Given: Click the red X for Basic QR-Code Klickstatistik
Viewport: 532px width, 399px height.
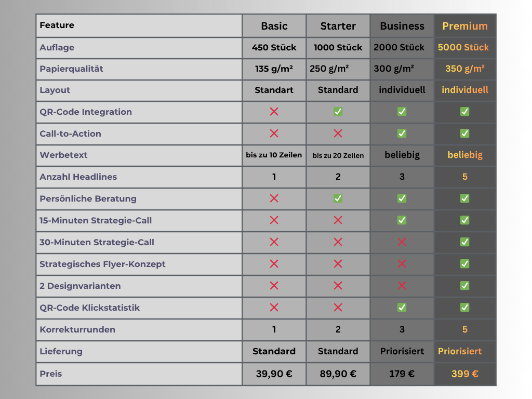Looking at the screenshot, I should (x=274, y=308).
